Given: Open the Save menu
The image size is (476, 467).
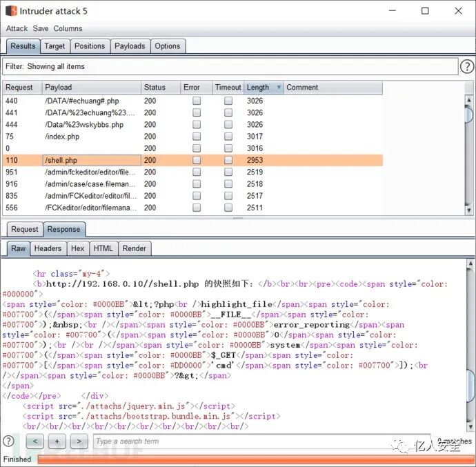Looking at the screenshot, I should [x=41, y=28].
